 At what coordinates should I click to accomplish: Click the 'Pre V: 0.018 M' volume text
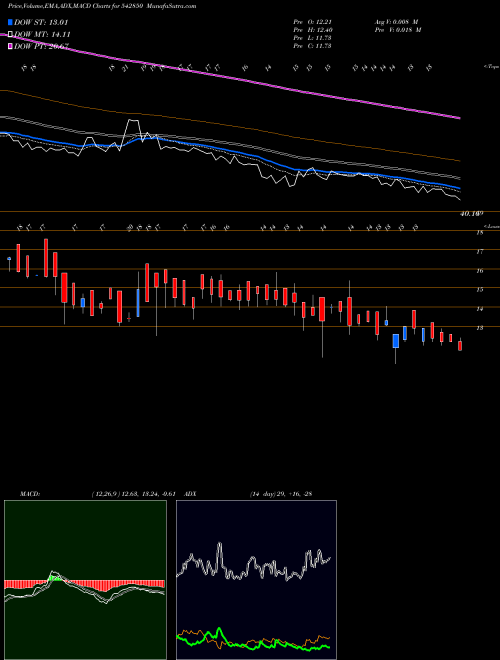(397, 30)
